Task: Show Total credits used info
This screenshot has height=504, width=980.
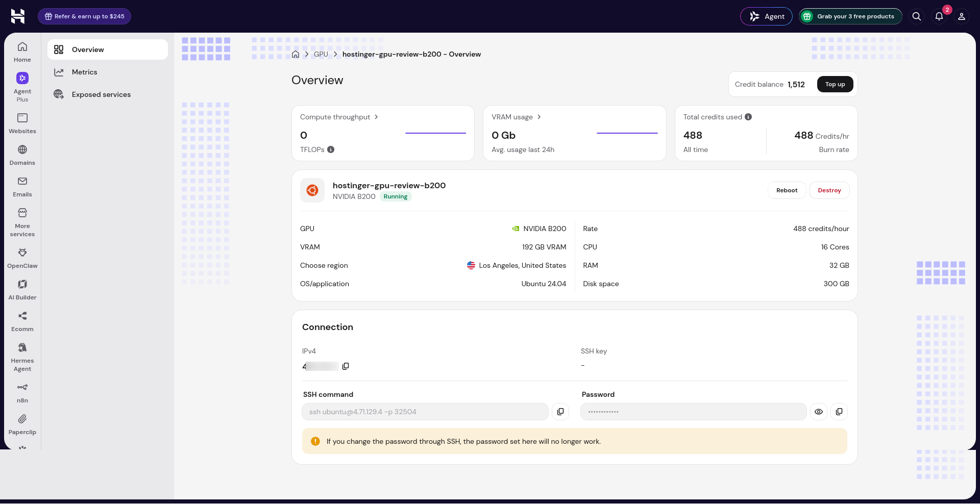Action: pyautogui.click(x=748, y=117)
